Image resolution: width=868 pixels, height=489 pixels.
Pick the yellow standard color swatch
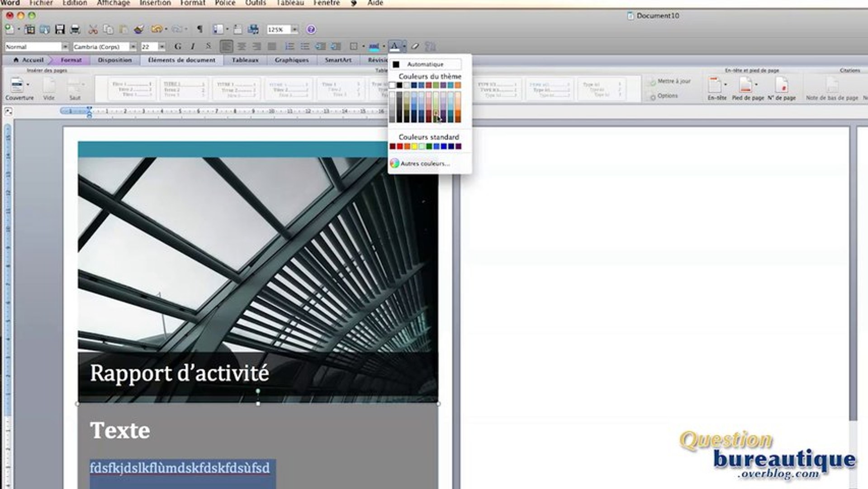coord(414,146)
